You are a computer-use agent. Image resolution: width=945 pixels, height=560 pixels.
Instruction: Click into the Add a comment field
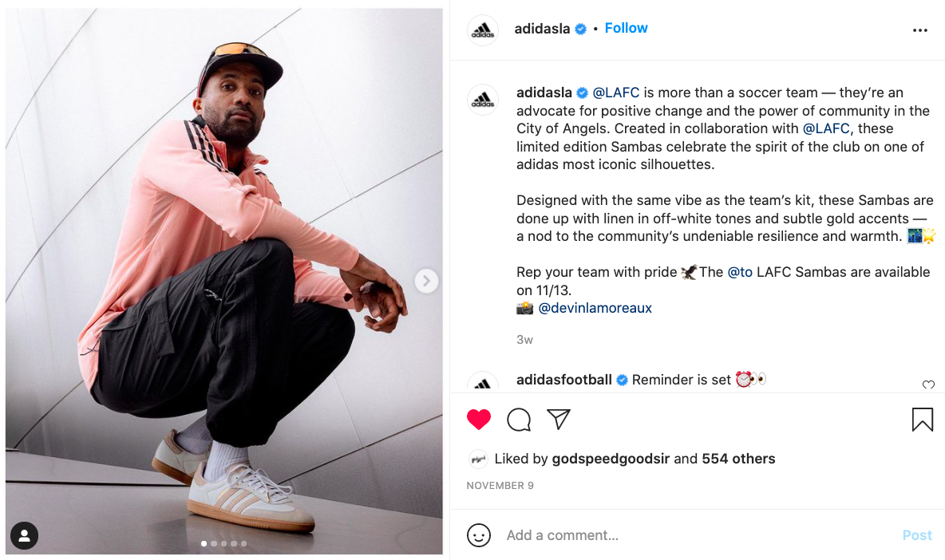pos(699,535)
